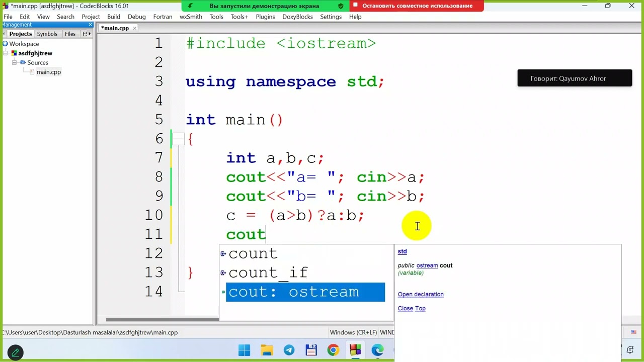Open the Plugins menu

(265, 17)
